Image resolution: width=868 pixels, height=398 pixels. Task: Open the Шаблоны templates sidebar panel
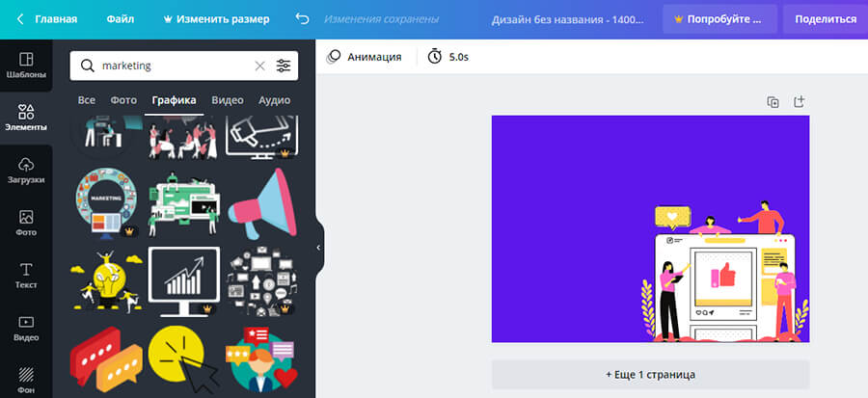26,66
